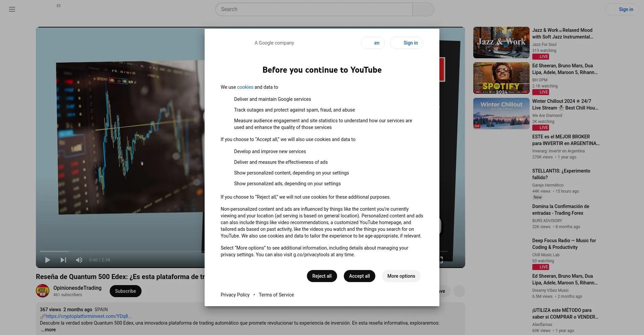Focus the Search input field
The width and height of the screenshot is (644, 335).
click(314, 9)
